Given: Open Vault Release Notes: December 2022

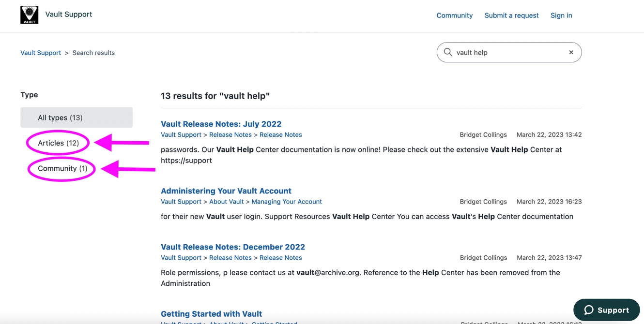Looking at the screenshot, I should (232, 247).
